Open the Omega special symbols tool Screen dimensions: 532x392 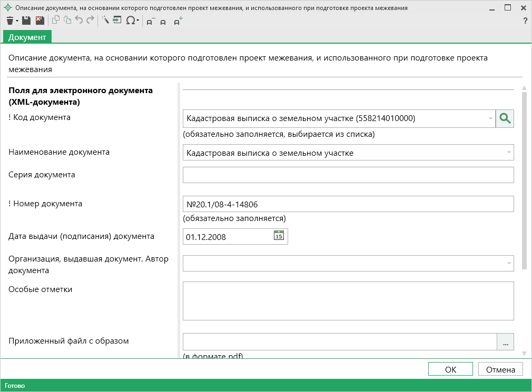[x=131, y=21]
